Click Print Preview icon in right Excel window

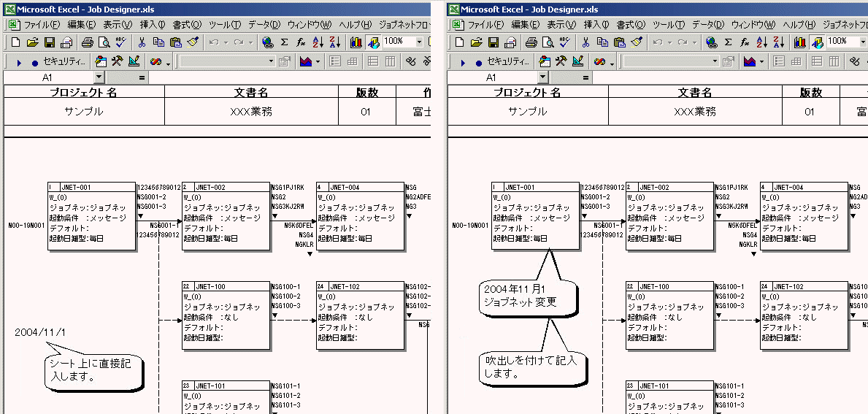click(548, 42)
